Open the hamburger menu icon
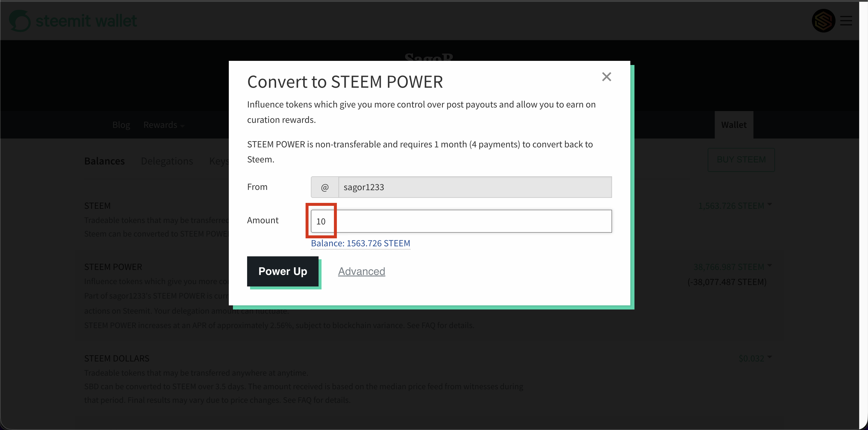The image size is (868, 430). point(846,21)
